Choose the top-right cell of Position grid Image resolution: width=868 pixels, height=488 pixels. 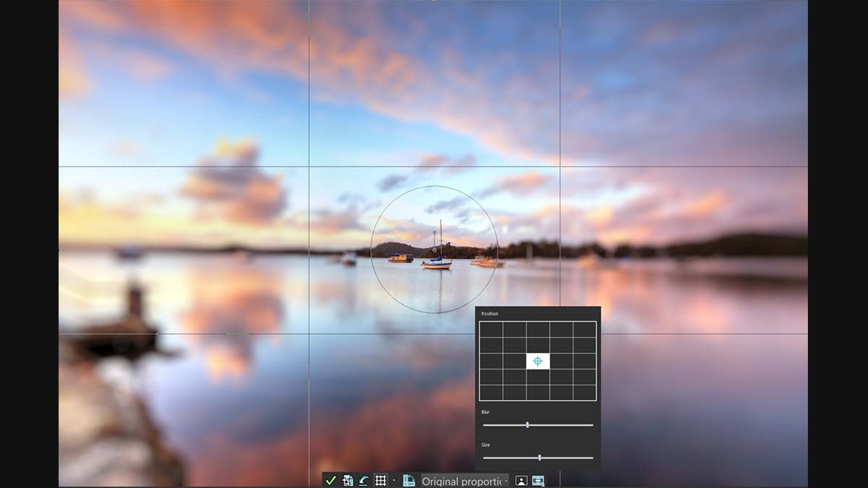[x=584, y=329]
